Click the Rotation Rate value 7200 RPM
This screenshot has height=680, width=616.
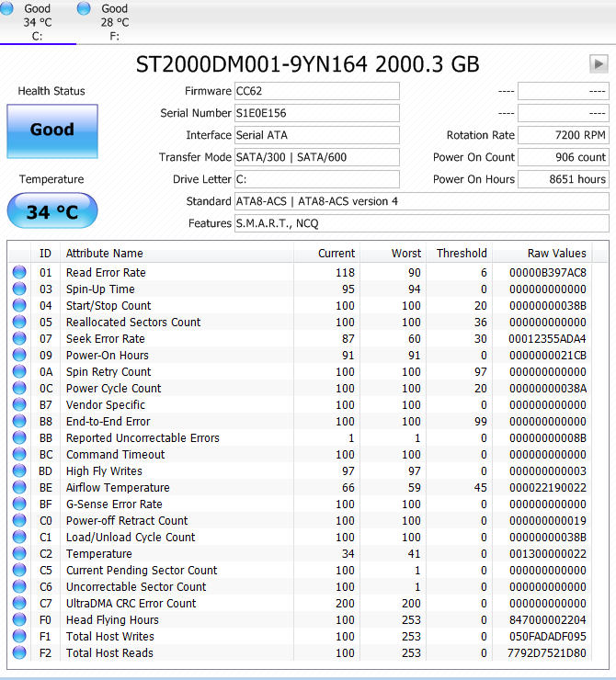point(563,135)
